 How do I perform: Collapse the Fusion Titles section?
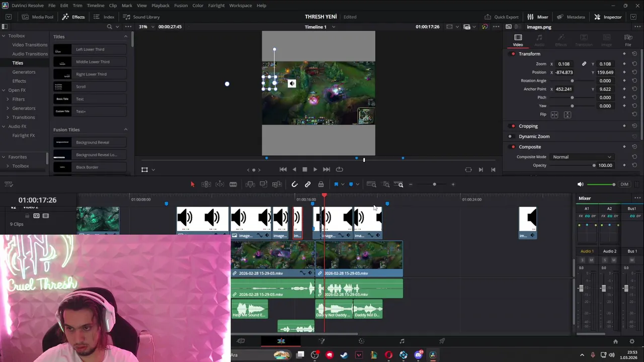click(125, 130)
